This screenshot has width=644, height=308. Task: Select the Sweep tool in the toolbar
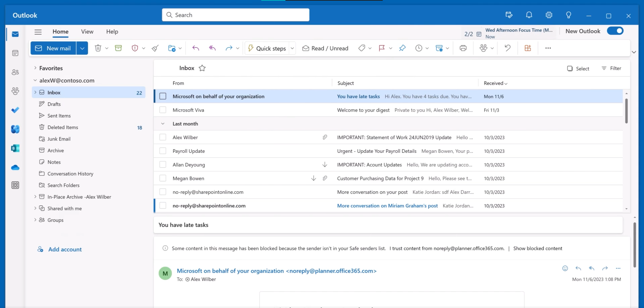click(x=155, y=48)
